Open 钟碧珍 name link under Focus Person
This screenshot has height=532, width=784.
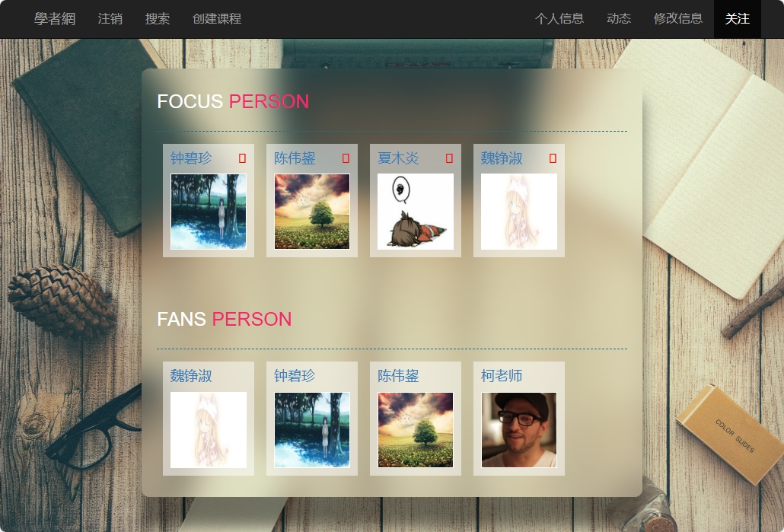(x=192, y=158)
